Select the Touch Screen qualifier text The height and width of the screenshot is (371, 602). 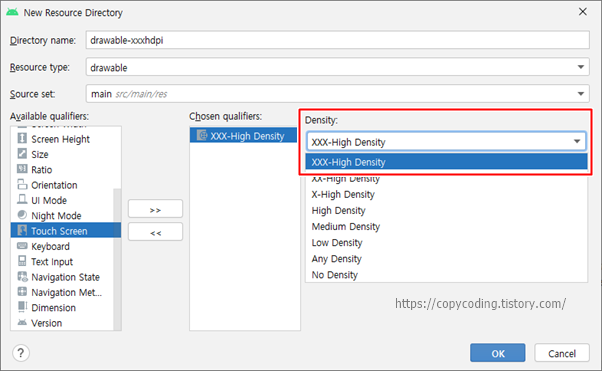(59, 231)
